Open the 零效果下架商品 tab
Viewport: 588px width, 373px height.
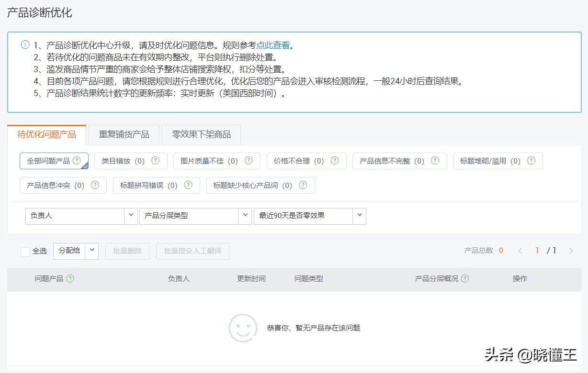(202, 135)
